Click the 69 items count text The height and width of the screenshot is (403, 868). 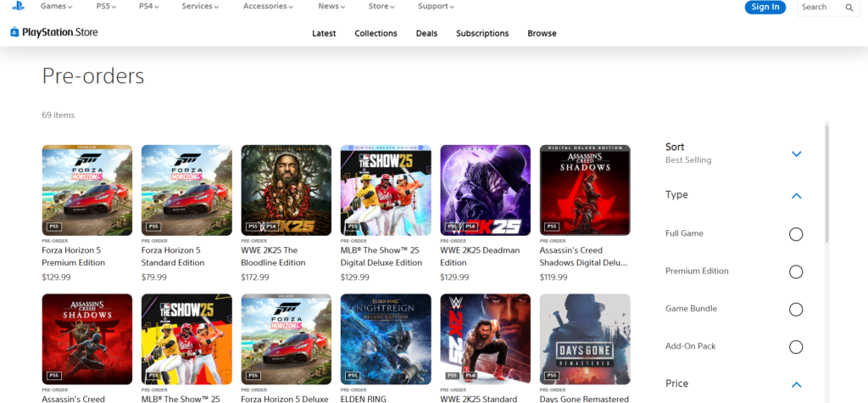point(58,115)
